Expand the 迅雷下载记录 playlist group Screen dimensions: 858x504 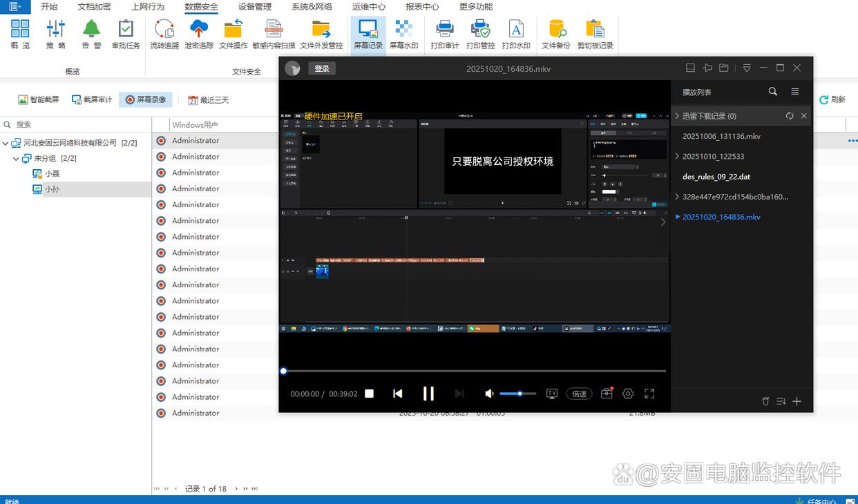677,116
